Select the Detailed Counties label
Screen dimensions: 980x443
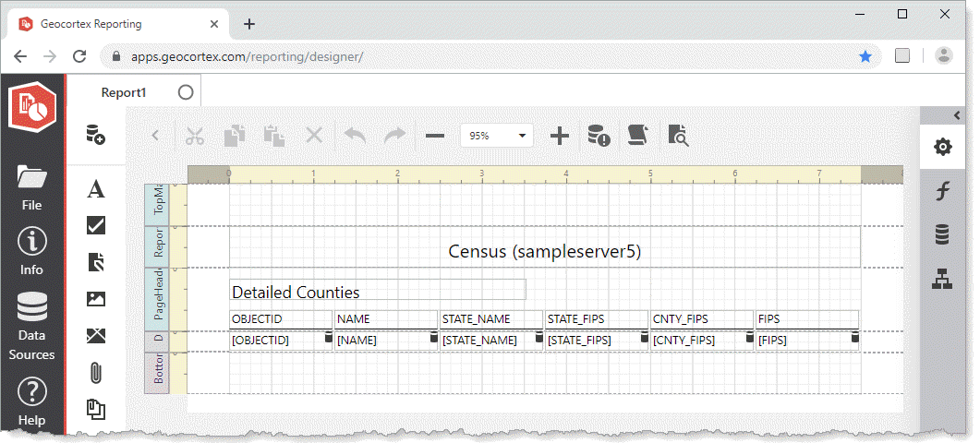(378, 291)
